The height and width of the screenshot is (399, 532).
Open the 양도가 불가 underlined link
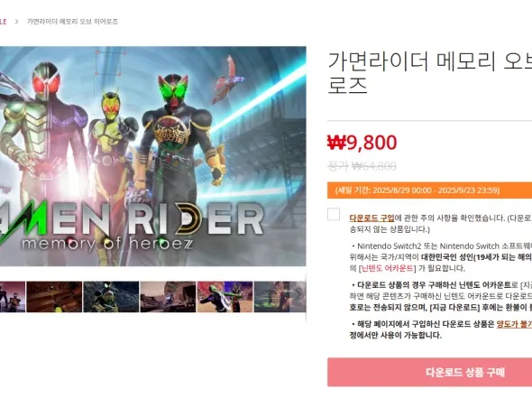[x=514, y=324]
